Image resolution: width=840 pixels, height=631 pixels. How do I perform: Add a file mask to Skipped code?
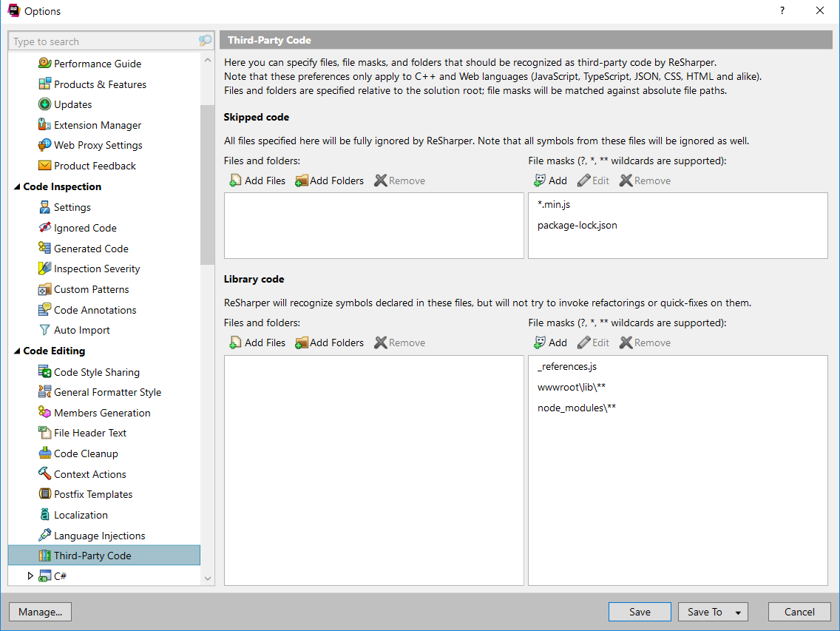550,180
